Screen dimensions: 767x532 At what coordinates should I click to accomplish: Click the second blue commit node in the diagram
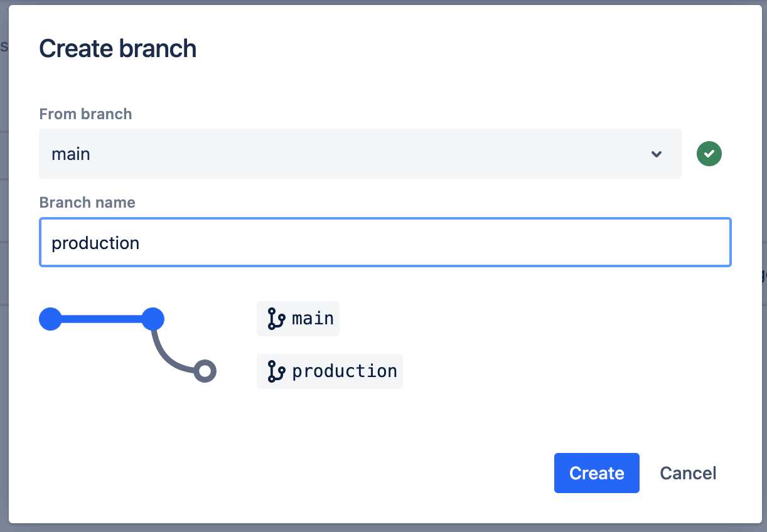click(x=153, y=319)
